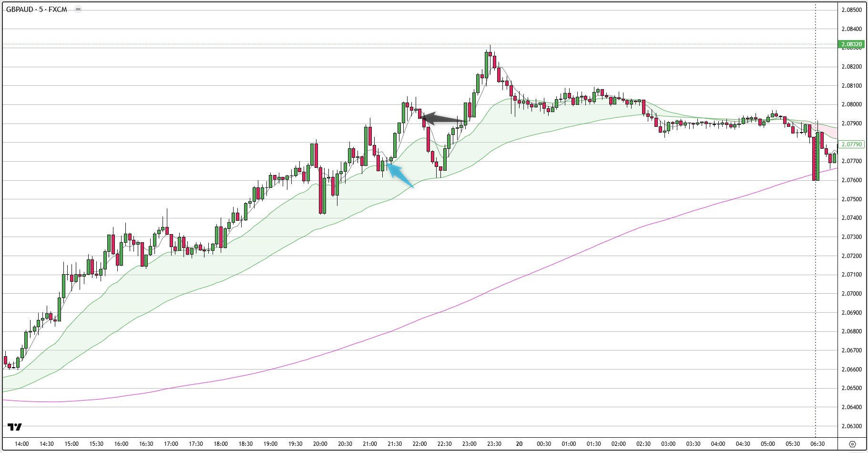
Task: Click the 2.06300 price axis label
Action: point(851,426)
